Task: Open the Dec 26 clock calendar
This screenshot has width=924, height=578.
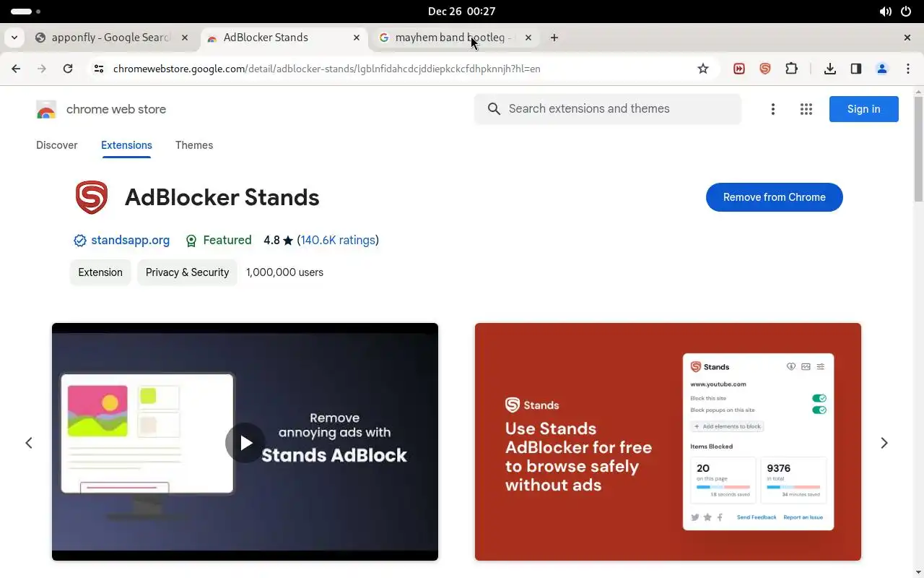Action: (462, 12)
